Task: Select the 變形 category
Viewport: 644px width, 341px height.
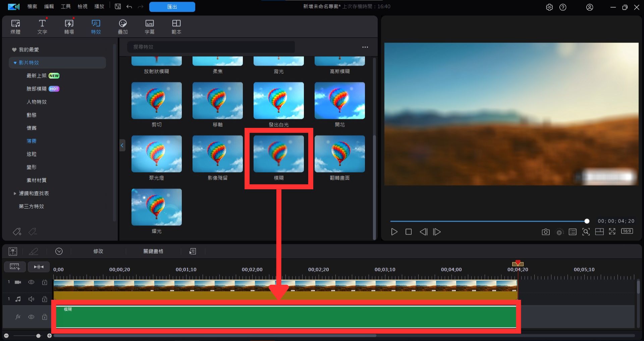Action: (32, 167)
